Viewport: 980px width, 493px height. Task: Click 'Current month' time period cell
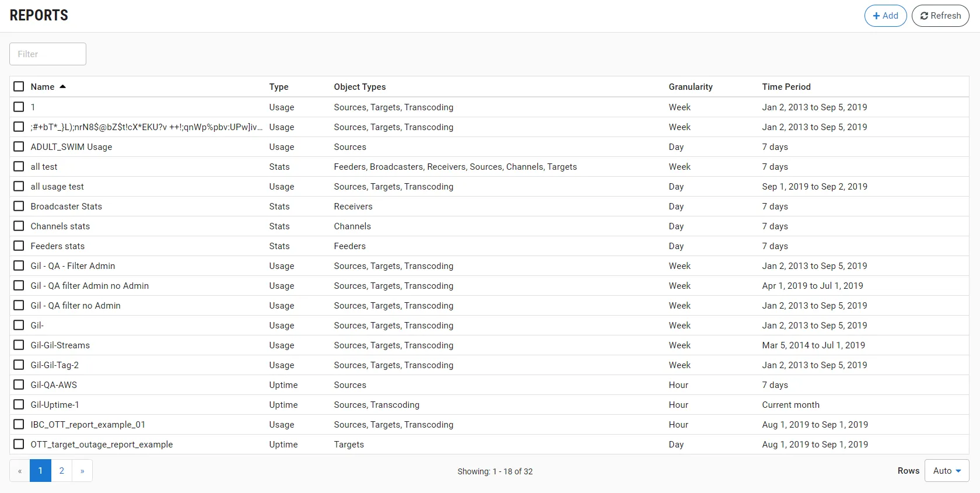pos(790,405)
